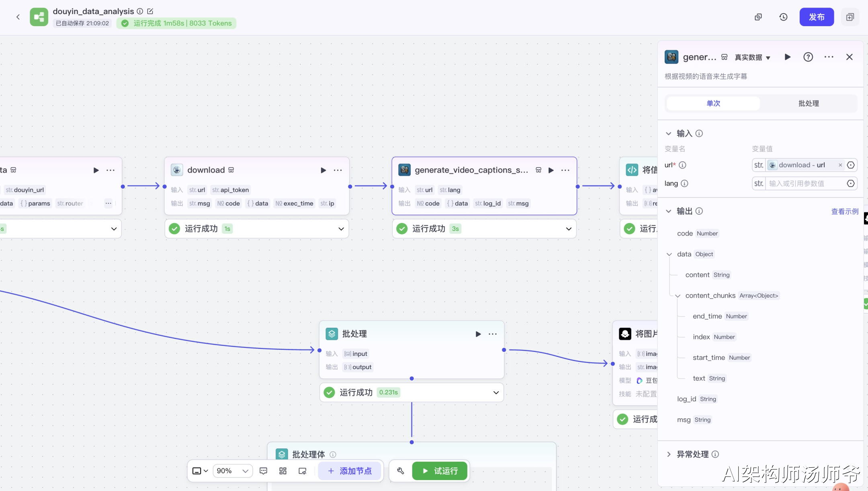Run the download node with play icon
The width and height of the screenshot is (868, 491).
click(323, 170)
